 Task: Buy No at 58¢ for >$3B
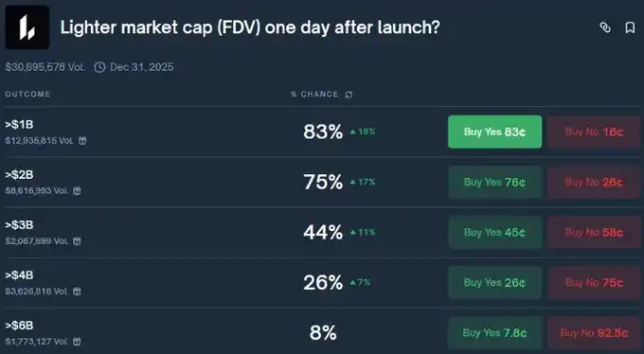tap(594, 233)
